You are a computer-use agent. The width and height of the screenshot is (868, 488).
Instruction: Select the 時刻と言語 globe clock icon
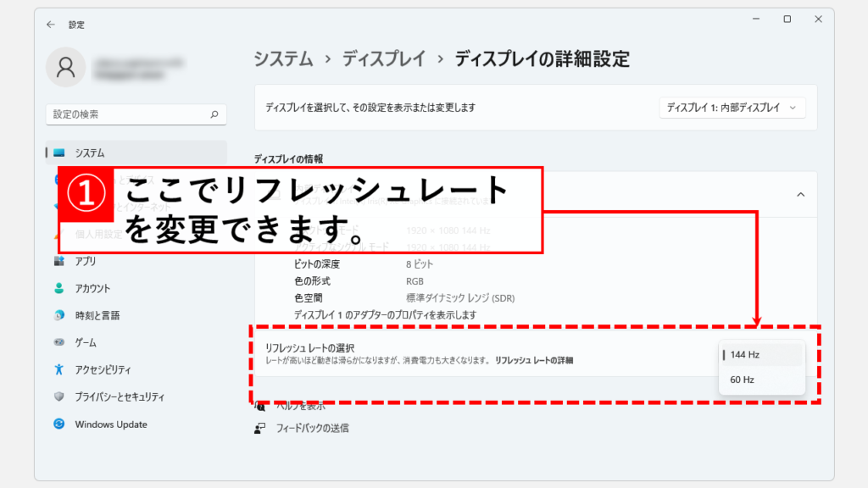(59, 315)
